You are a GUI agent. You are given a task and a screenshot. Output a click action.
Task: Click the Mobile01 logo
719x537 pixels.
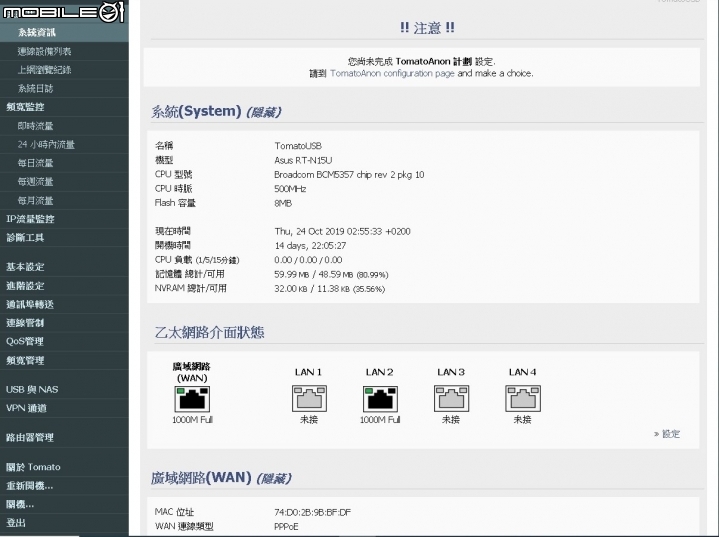(63, 11)
